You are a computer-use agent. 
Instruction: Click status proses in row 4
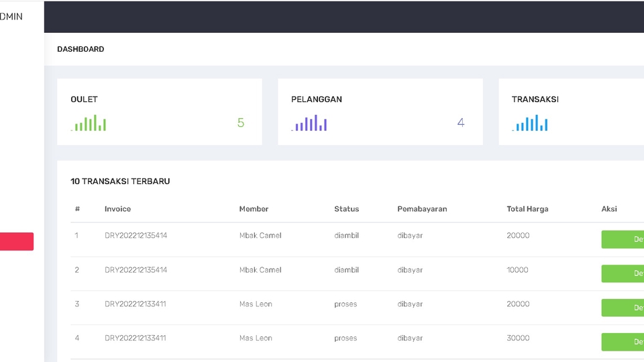coord(346,338)
